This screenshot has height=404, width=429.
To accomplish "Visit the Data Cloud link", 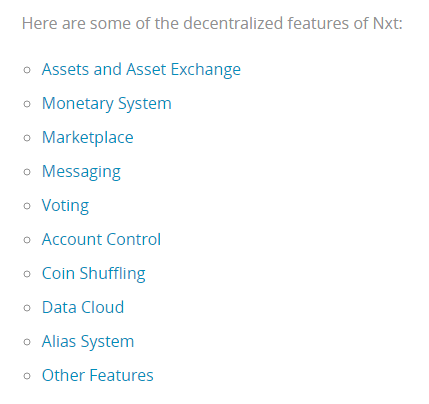I will (x=83, y=307).
